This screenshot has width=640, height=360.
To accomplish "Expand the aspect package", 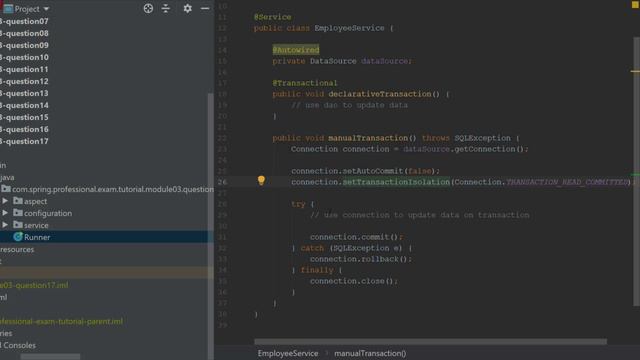I will click(5, 201).
